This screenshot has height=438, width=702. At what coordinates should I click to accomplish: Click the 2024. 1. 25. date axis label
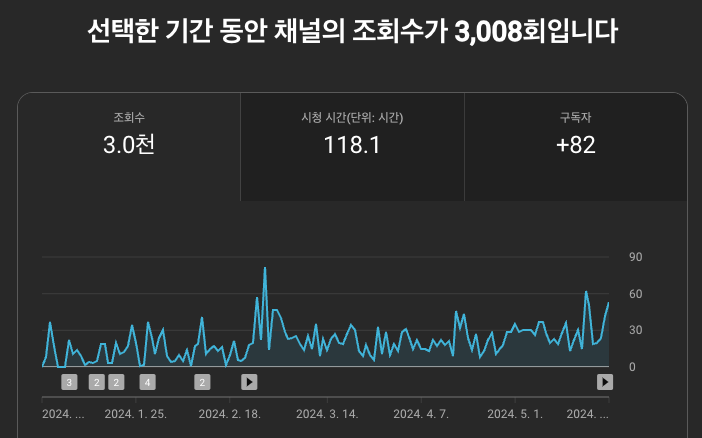[136, 414]
